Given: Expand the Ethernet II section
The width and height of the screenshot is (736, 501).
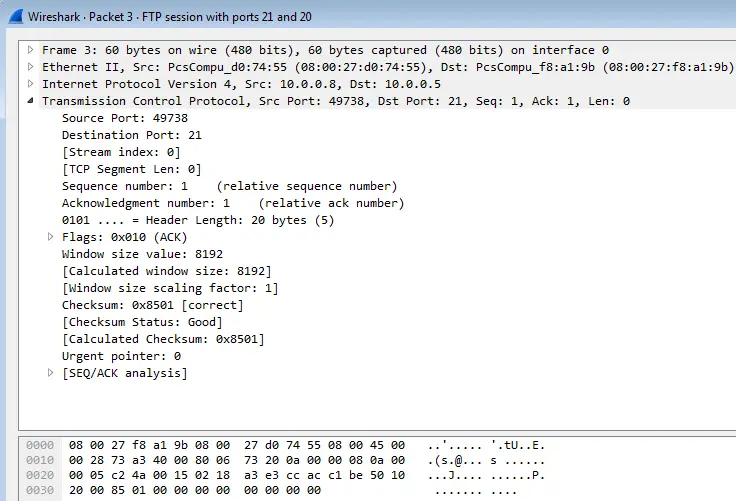Looking at the screenshot, I should 31,67.
